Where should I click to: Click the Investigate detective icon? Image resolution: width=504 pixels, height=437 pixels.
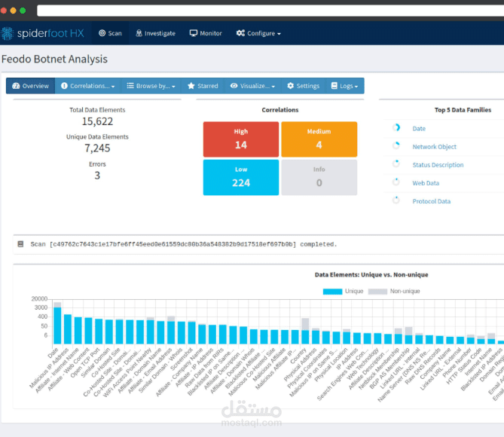tap(139, 33)
